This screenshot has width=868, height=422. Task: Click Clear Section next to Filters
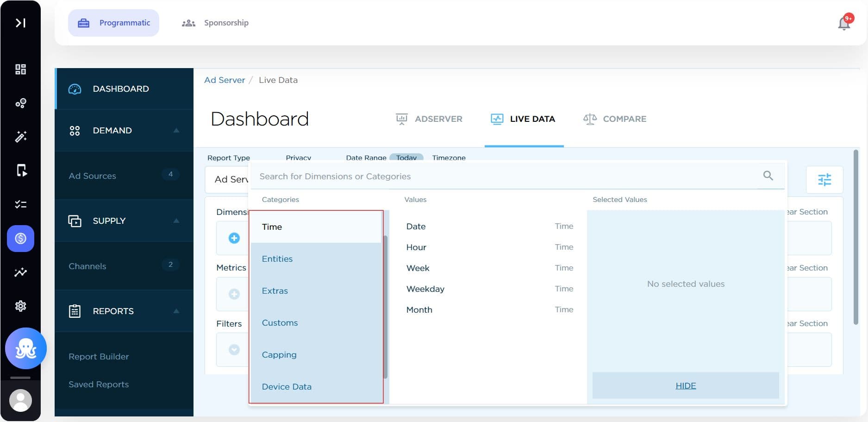[x=807, y=323]
